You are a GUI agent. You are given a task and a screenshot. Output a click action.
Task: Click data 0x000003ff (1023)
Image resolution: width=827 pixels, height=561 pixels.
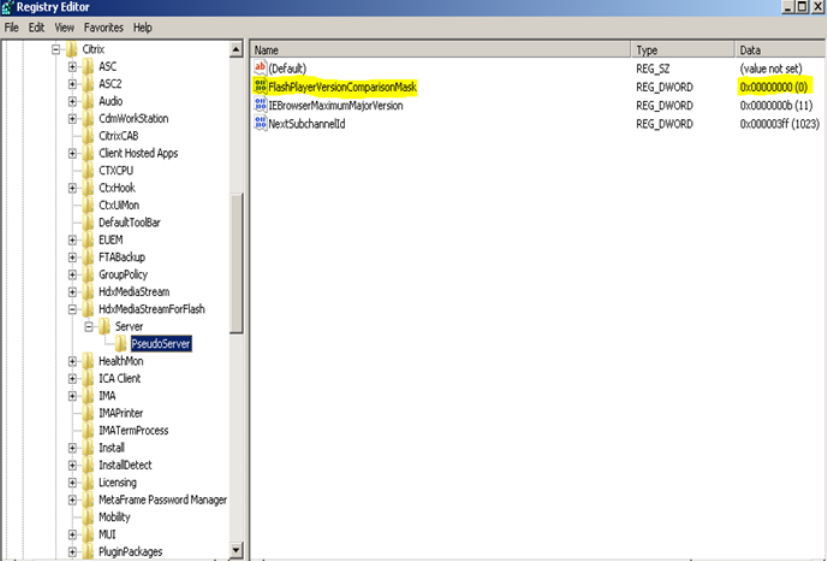780,124
